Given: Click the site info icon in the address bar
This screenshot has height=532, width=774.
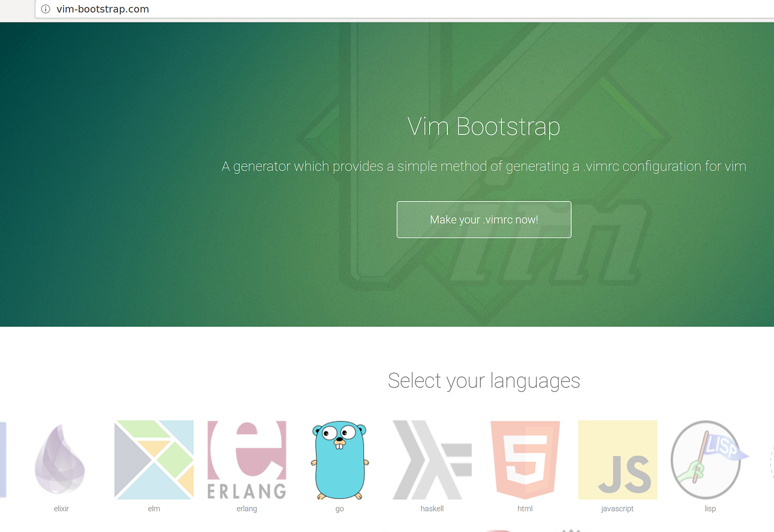Looking at the screenshot, I should [45, 9].
